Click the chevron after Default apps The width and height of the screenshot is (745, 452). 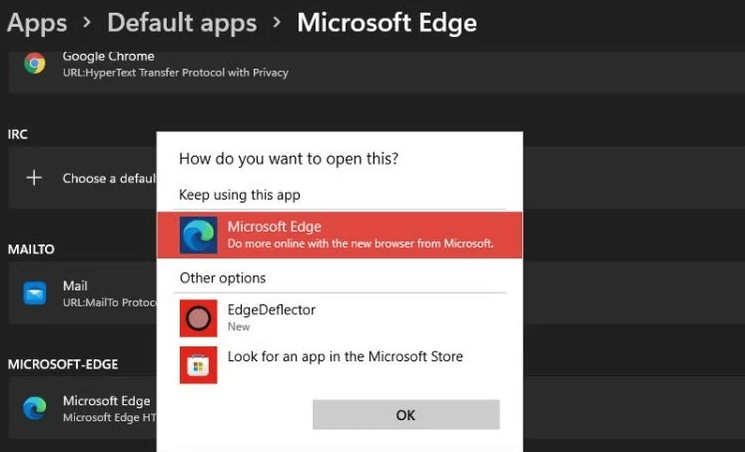[x=277, y=22]
